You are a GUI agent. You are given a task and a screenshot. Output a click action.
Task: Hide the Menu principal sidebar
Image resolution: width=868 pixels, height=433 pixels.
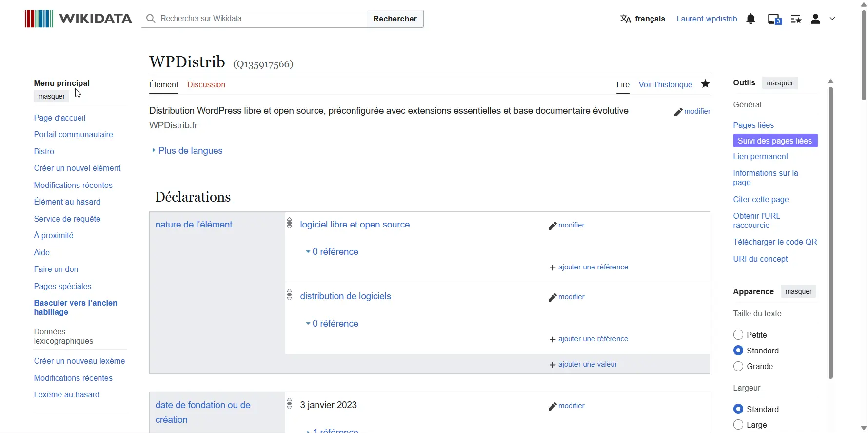coord(52,96)
